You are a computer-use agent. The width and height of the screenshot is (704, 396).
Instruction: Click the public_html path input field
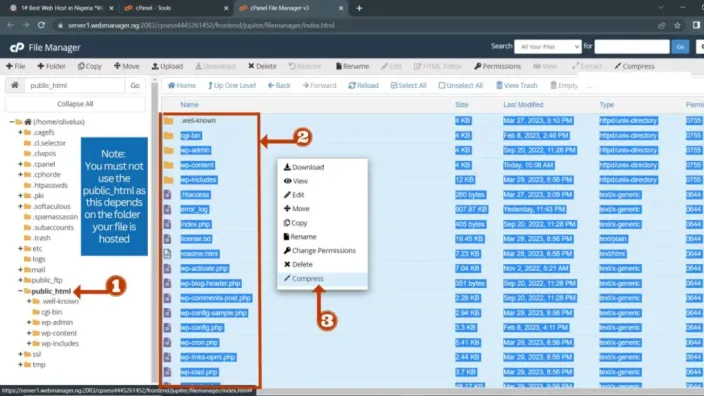click(75, 85)
